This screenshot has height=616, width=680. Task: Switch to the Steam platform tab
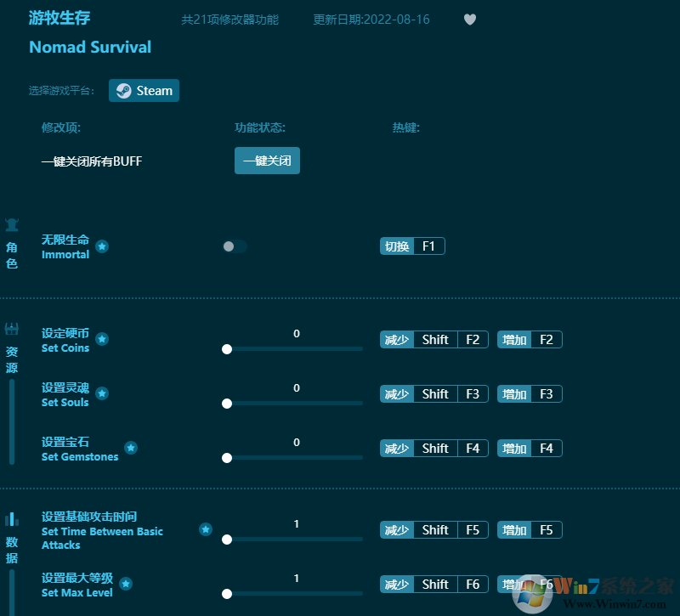coord(144,90)
